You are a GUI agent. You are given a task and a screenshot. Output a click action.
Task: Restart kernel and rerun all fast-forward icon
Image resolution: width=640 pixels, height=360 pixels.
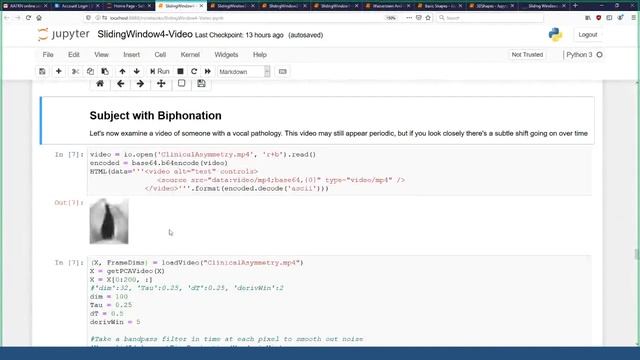208,71
